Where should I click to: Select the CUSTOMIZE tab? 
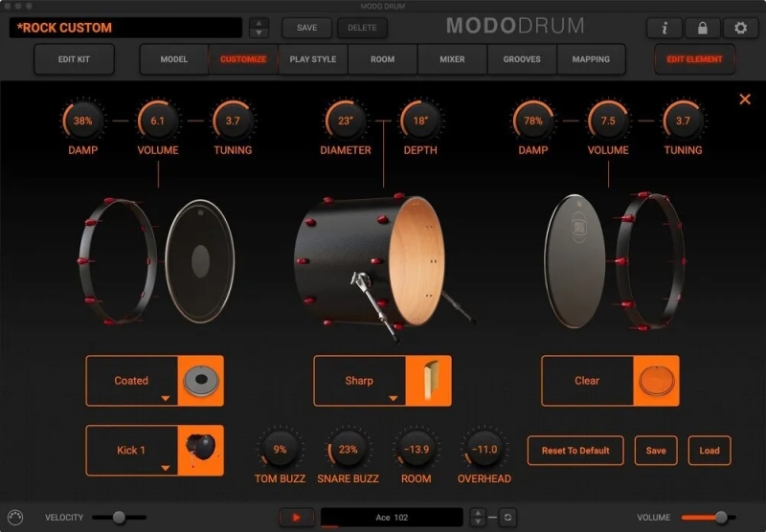pyautogui.click(x=243, y=59)
